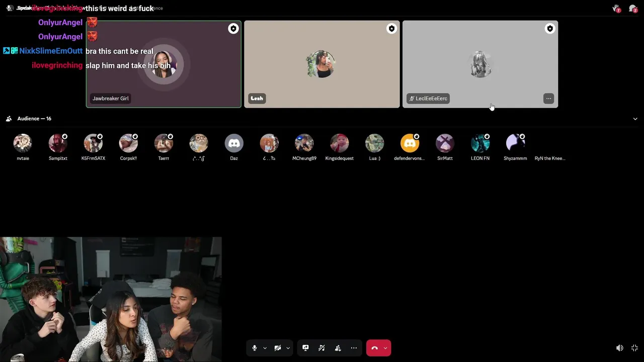Open audience member Daz avatar
Image resolution: width=644 pixels, height=362 pixels.
234,143
